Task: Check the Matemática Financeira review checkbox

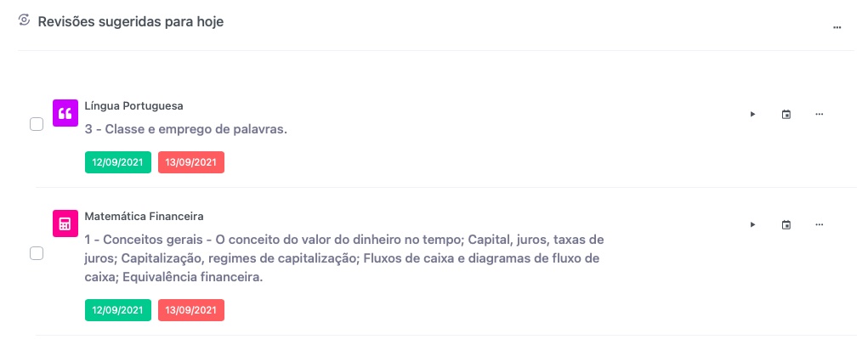Action: coord(37,253)
